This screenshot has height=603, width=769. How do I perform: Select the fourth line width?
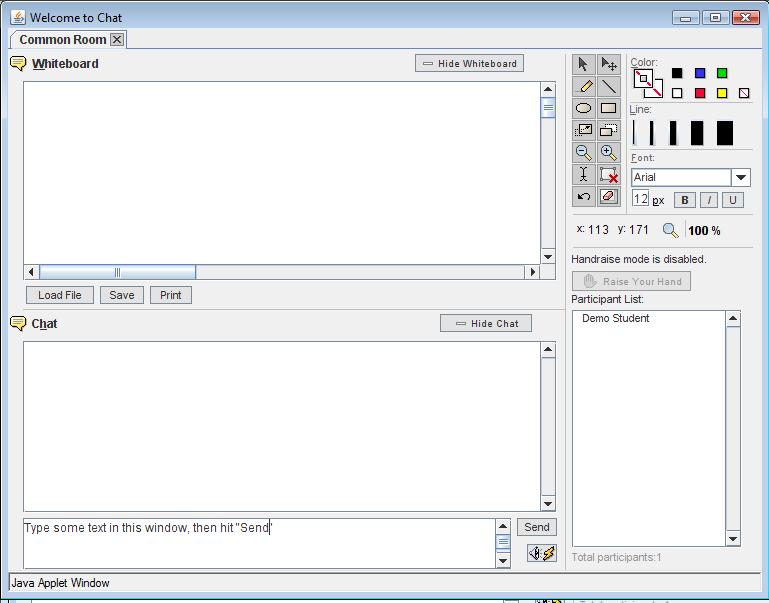[697, 133]
